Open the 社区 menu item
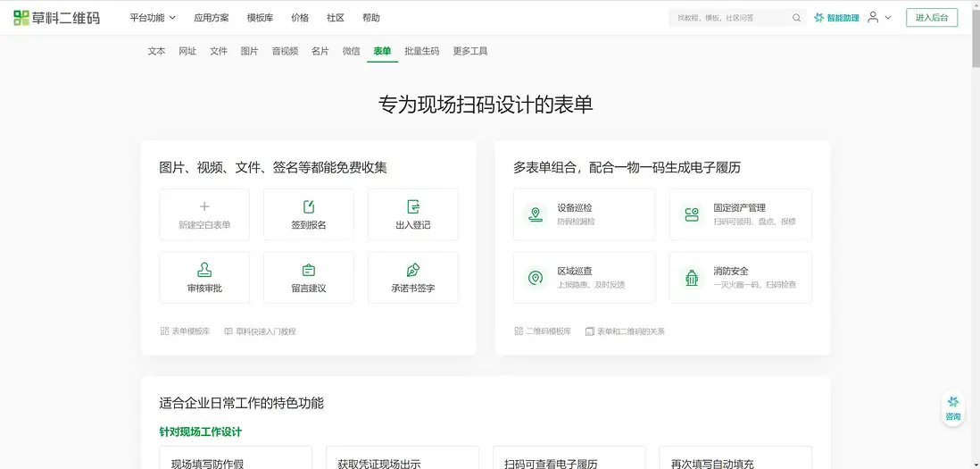 [336, 18]
